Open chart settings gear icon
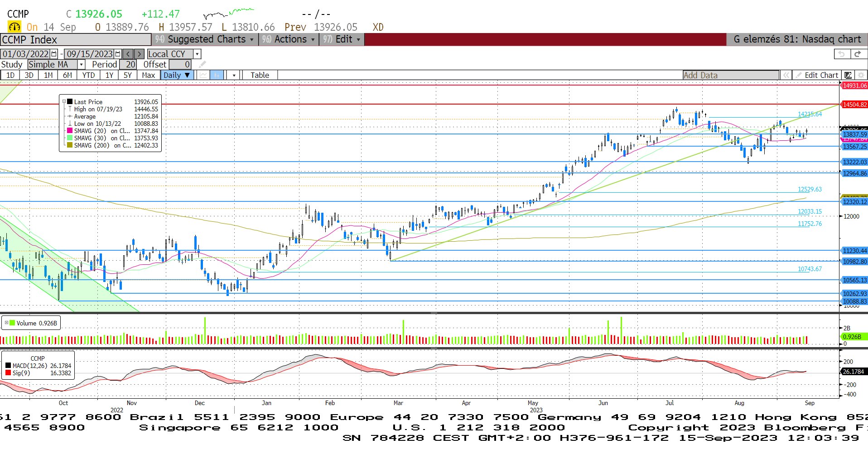This screenshot has height=463, width=868. tap(861, 75)
